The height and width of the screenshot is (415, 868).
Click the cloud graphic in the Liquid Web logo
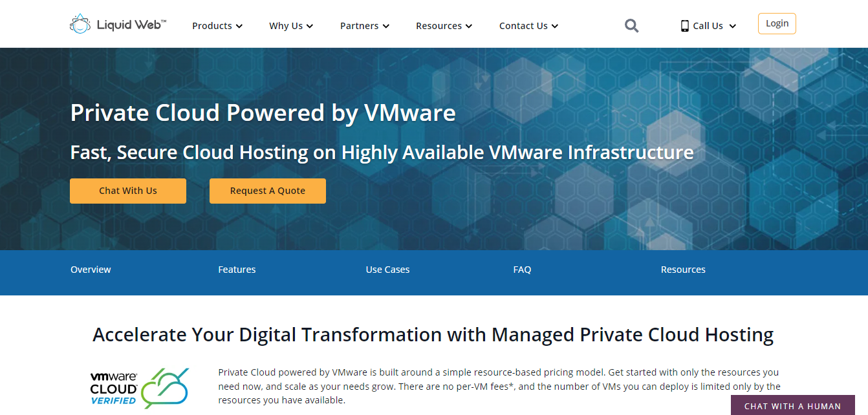pyautogui.click(x=80, y=23)
